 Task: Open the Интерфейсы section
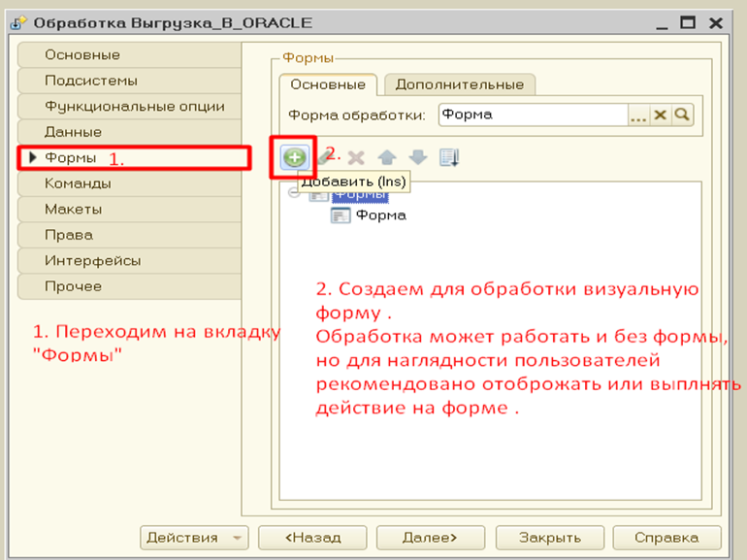click(129, 261)
